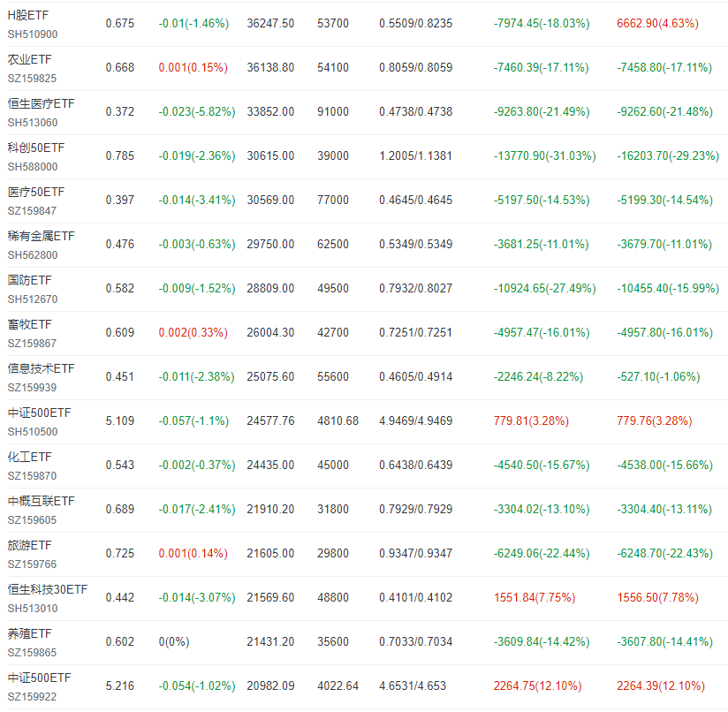This screenshot has width=728, height=712.
Task: Open the 恒生医疗ETF fund name
Action: click(41, 103)
